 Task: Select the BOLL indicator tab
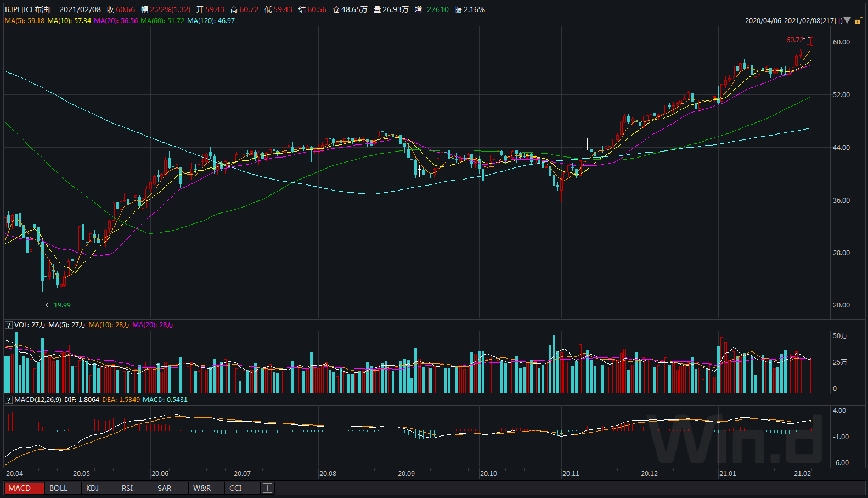(x=59, y=488)
